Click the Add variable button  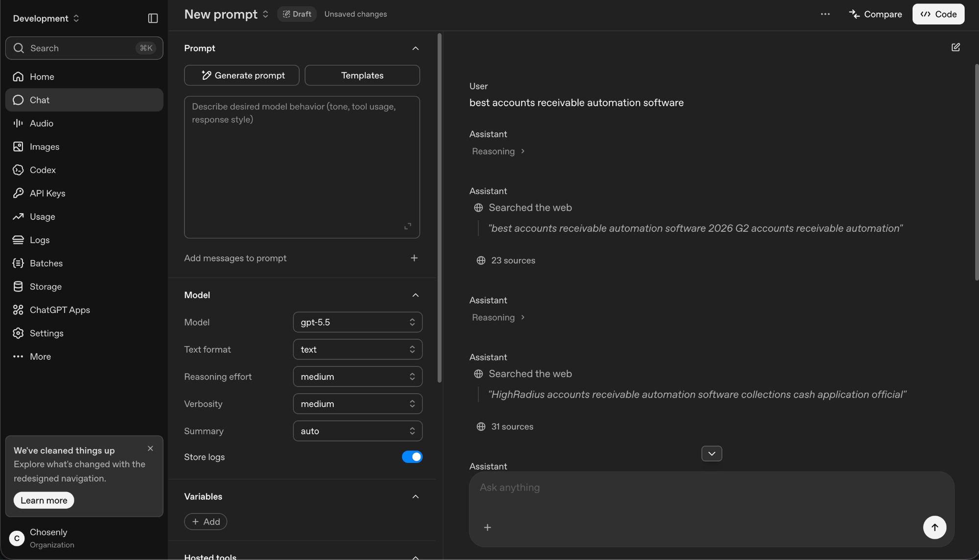pos(206,521)
